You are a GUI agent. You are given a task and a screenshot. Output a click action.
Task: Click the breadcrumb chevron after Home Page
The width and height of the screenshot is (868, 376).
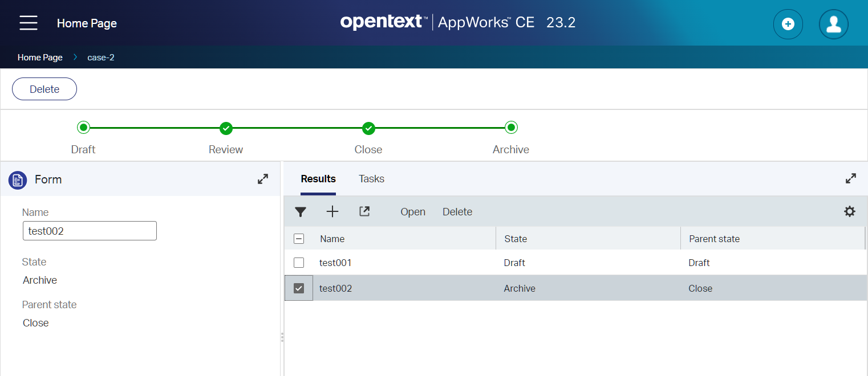[x=75, y=57]
